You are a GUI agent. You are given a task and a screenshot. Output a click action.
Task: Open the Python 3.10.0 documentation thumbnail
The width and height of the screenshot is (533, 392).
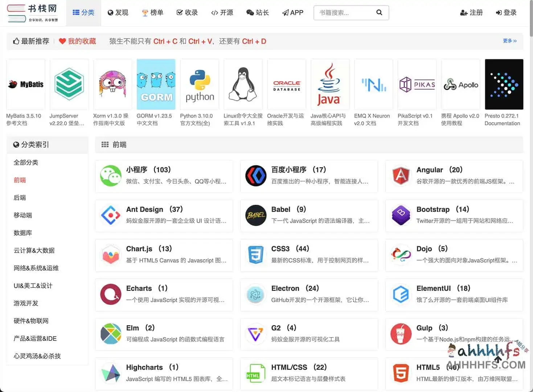pyautogui.click(x=199, y=84)
